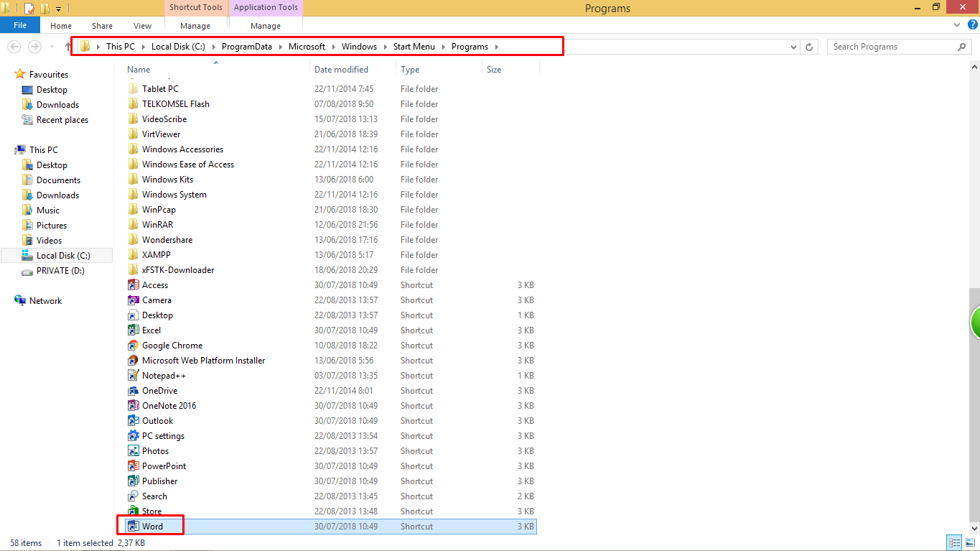Open the View ribbon tab
The image size is (980, 551).
(142, 26)
